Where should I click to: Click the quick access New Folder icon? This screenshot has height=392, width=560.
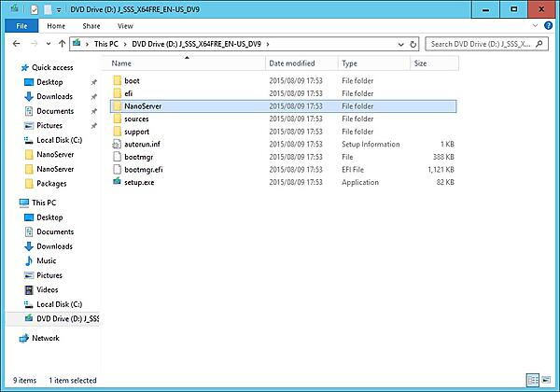click(x=48, y=9)
